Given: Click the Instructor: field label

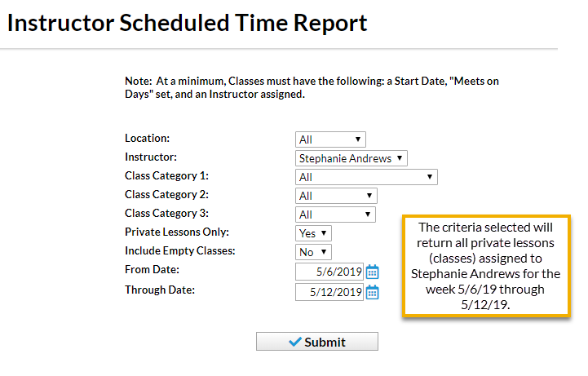Looking at the screenshot, I should [x=150, y=157].
